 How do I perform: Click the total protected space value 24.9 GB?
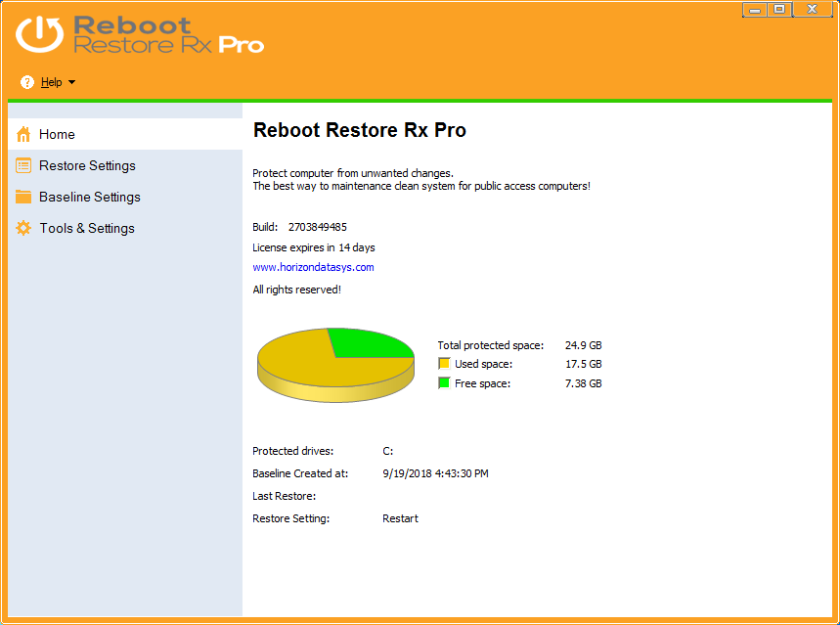584,345
